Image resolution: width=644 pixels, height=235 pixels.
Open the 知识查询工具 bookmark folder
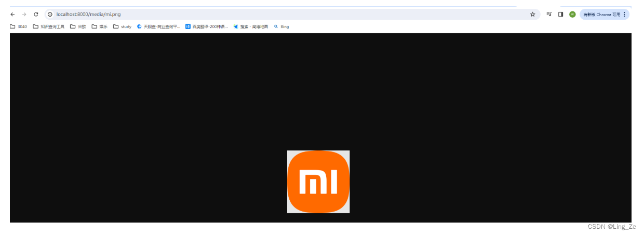pos(48,26)
